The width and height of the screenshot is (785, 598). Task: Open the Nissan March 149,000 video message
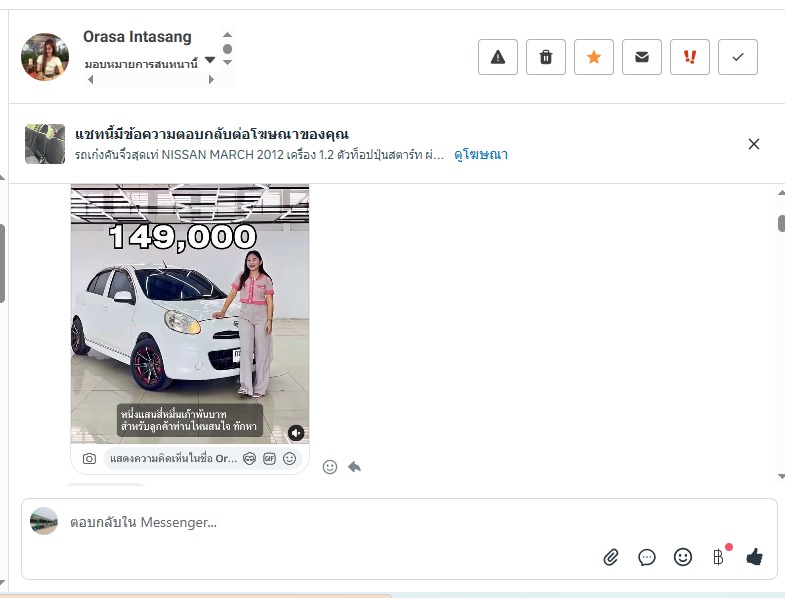(x=190, y=314)
